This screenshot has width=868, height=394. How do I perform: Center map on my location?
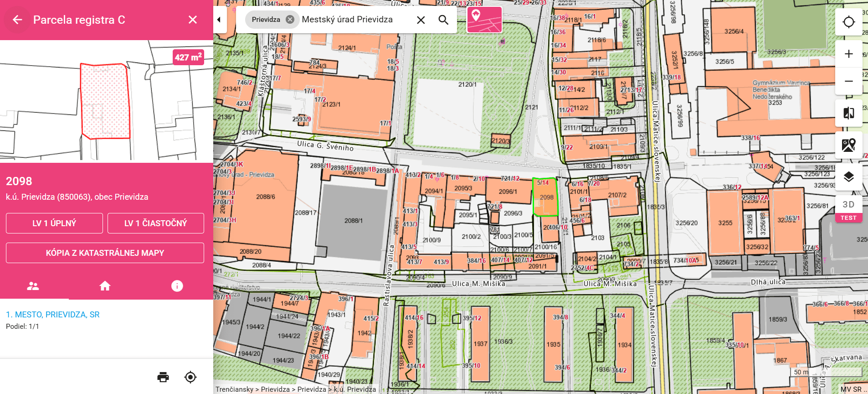click(x=848, y=22)
